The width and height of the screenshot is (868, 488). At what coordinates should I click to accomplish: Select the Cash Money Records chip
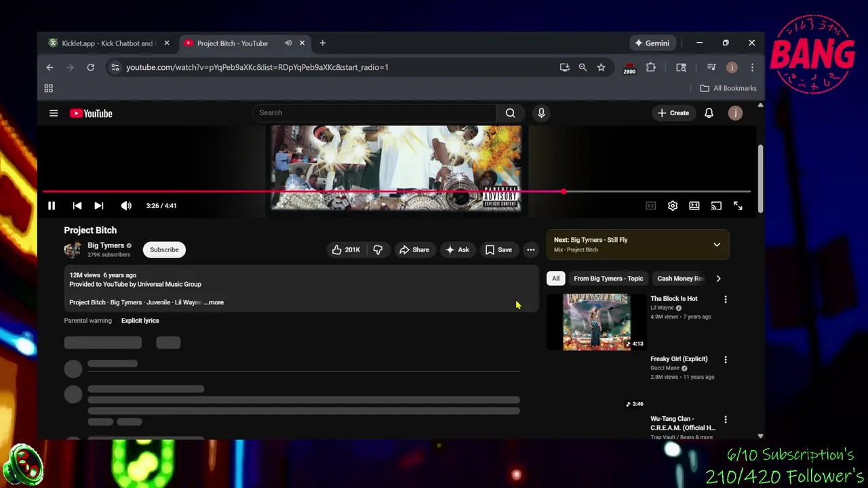click(x=681, y=279)
